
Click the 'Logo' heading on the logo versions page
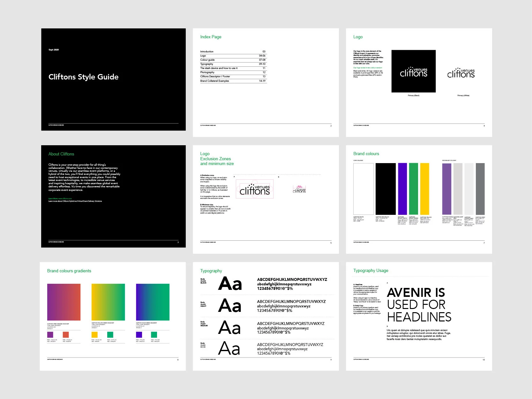[x=358, y=37]
